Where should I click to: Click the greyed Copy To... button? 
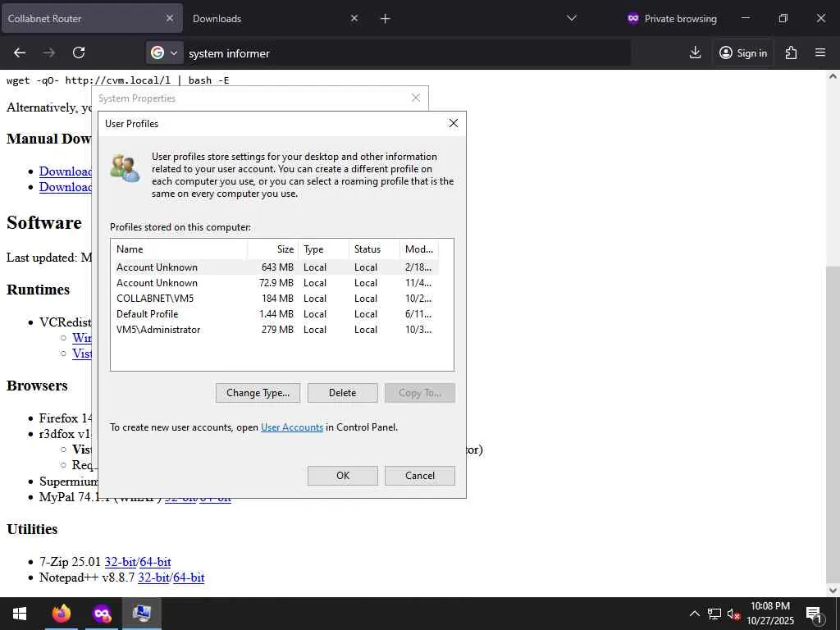pos(419,393)
